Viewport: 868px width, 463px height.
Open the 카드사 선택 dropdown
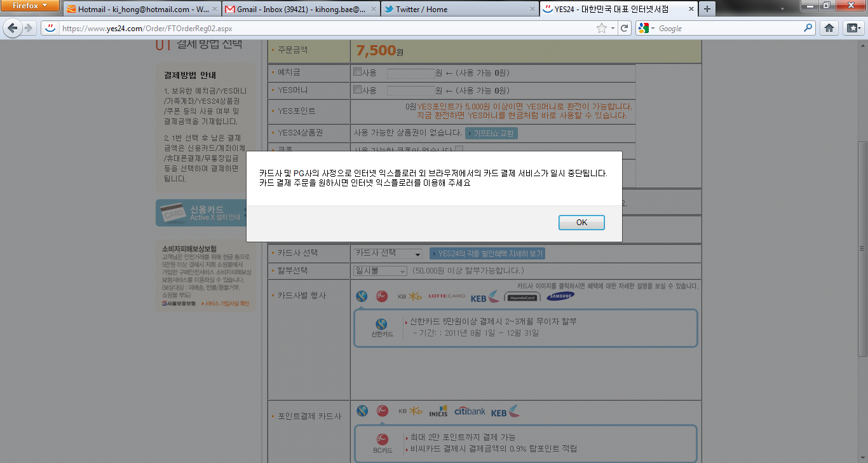pyautogui.click(x=387, y=253)
